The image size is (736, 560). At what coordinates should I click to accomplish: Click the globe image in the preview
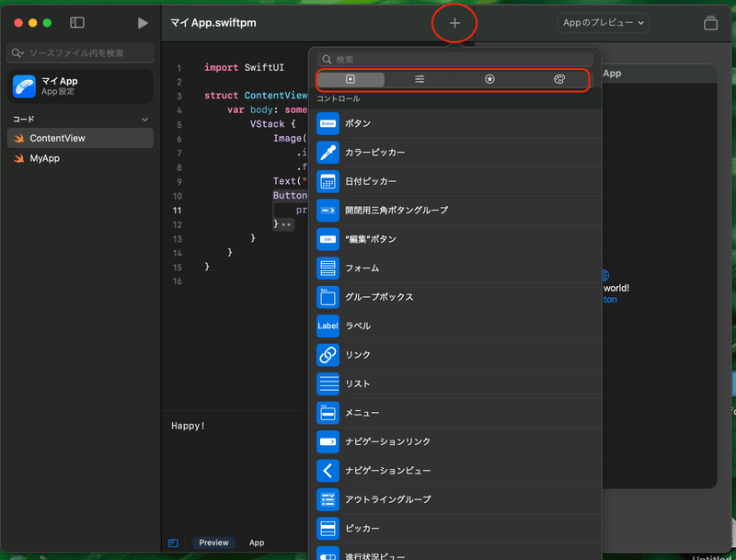coord(605,275)
